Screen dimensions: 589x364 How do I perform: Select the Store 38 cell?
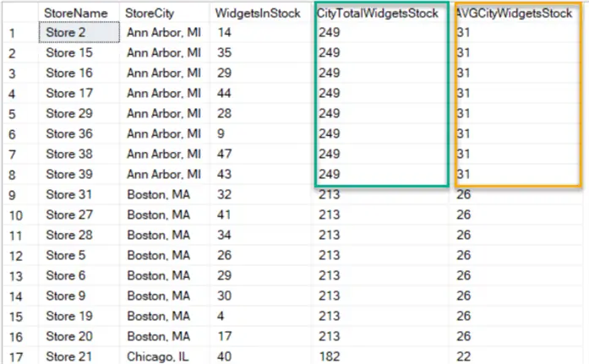79,154
